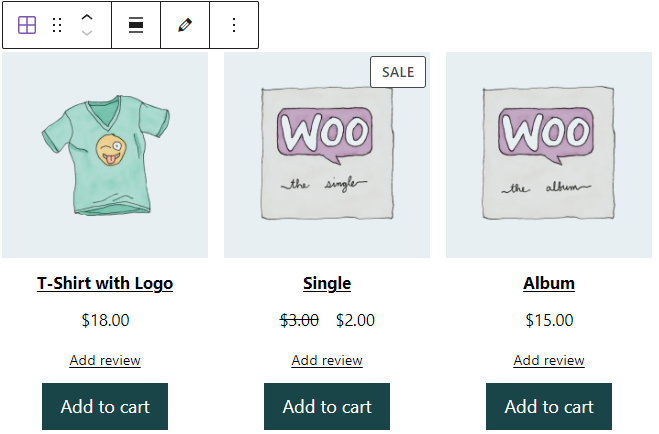Click the drag handle dots icon

pyautogui.click(x=57, y=25)
